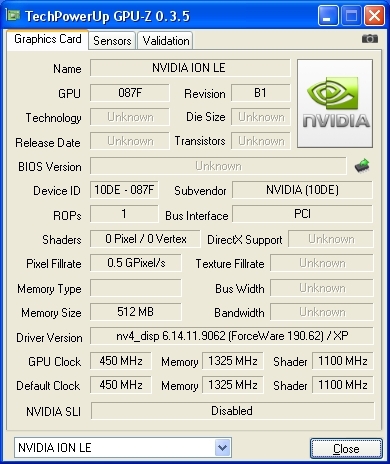Select the Graphics Card tab

47,39
